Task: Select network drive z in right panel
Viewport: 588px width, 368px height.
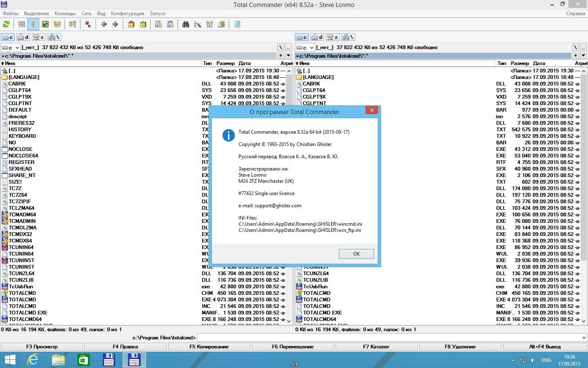Action: pyautogui.click(x=332, y=37)
